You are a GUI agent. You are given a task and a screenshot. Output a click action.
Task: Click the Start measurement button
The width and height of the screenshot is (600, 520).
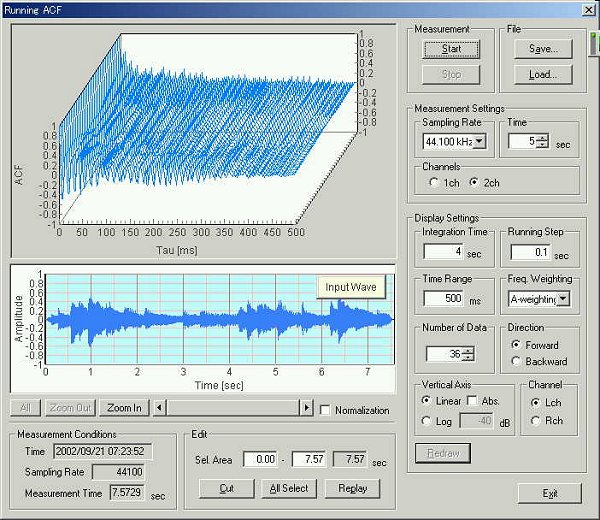click(x=451, y=48)
